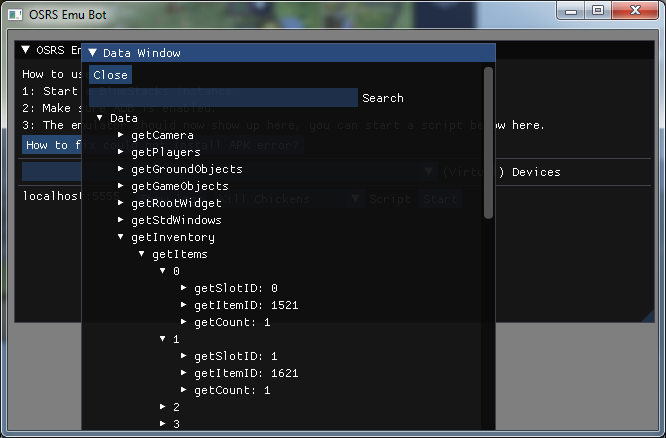
Task: Click the Data Window vertical scrollbar thumb
Action: pos(488,143)
